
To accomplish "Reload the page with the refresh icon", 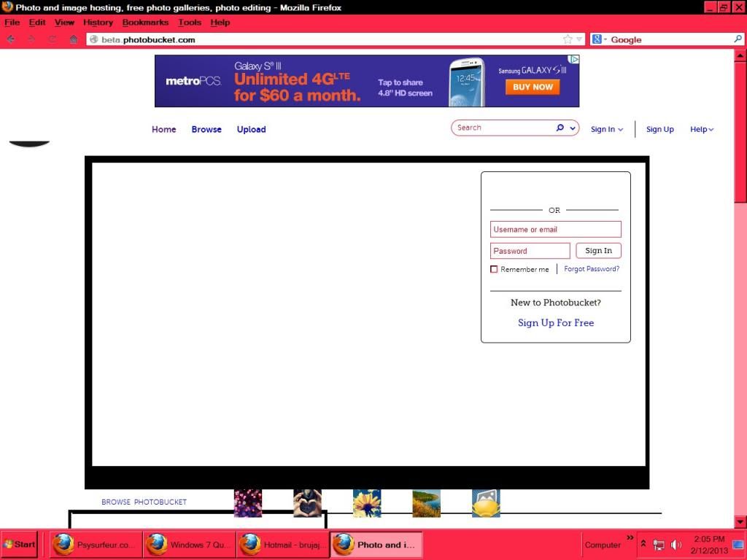I will (53, 39).
